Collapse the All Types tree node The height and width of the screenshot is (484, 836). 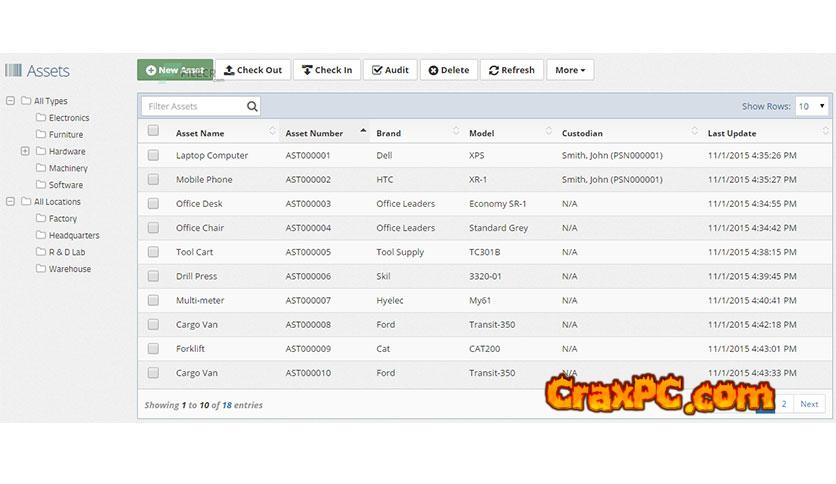pos(11,101)
